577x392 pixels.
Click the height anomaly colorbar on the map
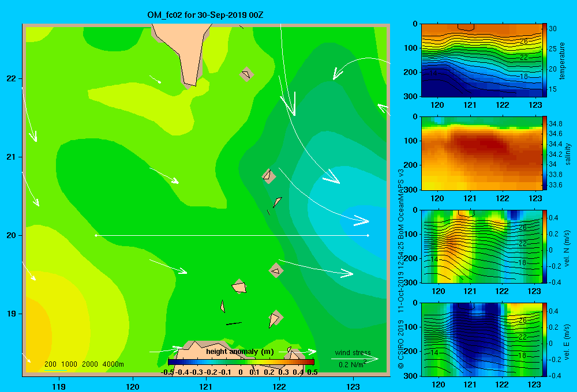coord(241,362)
